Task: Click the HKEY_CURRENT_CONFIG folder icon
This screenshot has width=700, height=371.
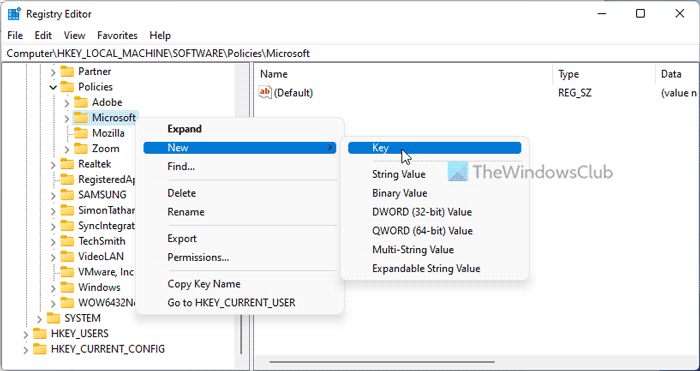Action: (x=39, y=349)
